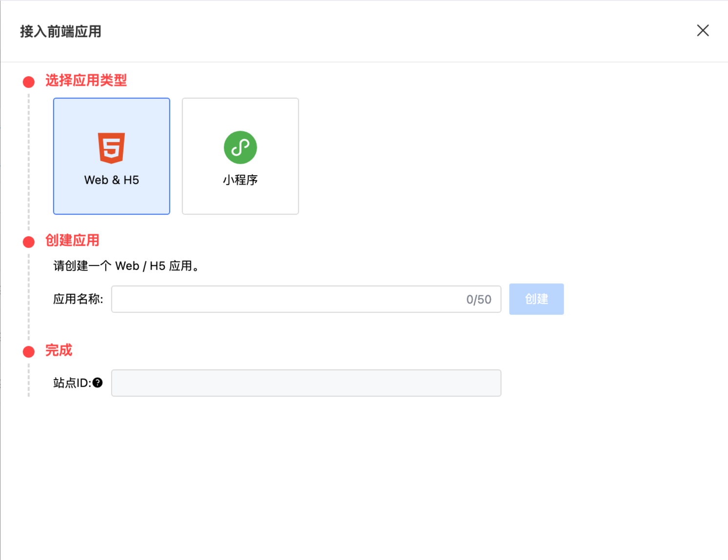Focus the 应用名称 input field
The width and height of the screenshot is (728, 560).
point(306,299)
